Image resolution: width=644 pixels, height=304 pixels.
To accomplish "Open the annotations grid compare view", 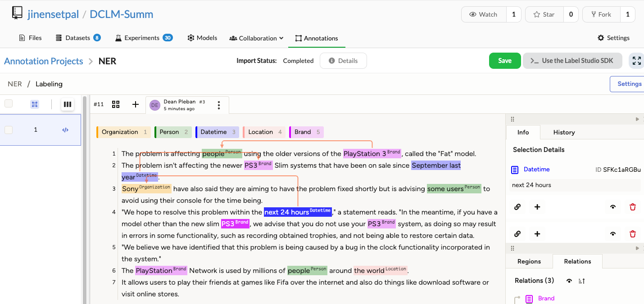I will click(116, 104).
